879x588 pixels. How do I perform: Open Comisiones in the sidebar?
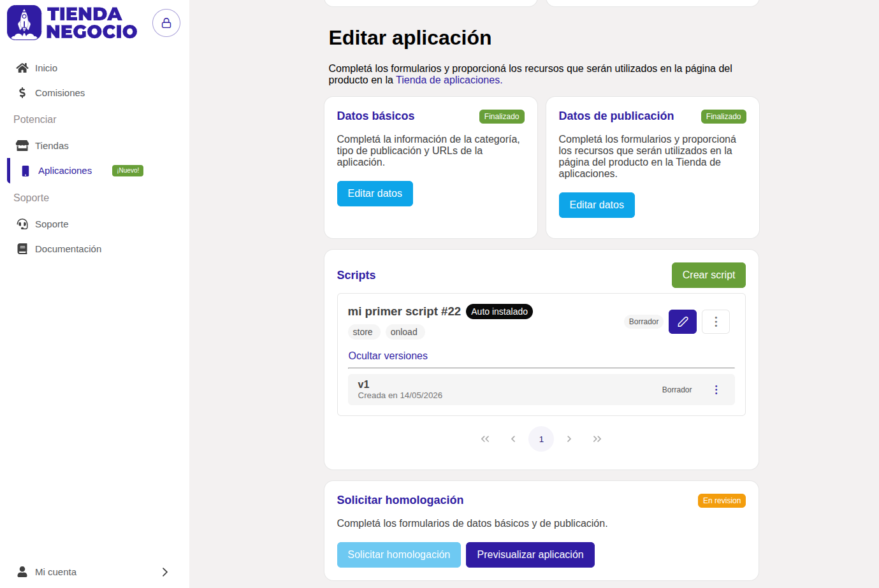click(x=60, y=93)
